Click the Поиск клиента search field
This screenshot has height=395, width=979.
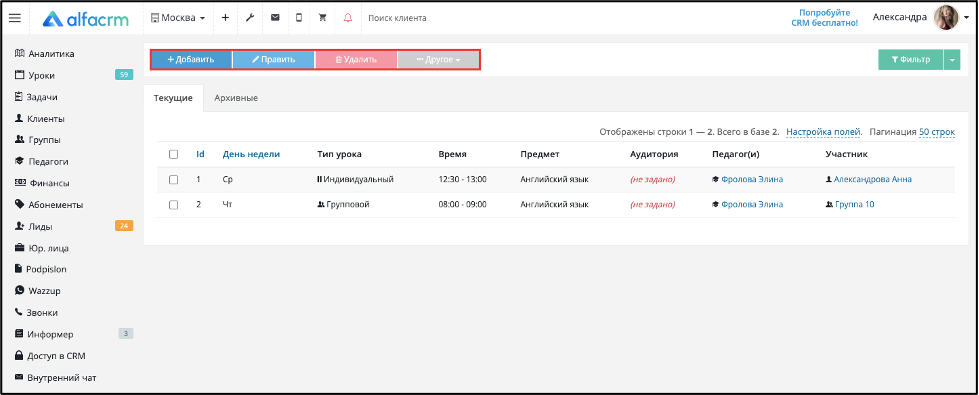398,18
